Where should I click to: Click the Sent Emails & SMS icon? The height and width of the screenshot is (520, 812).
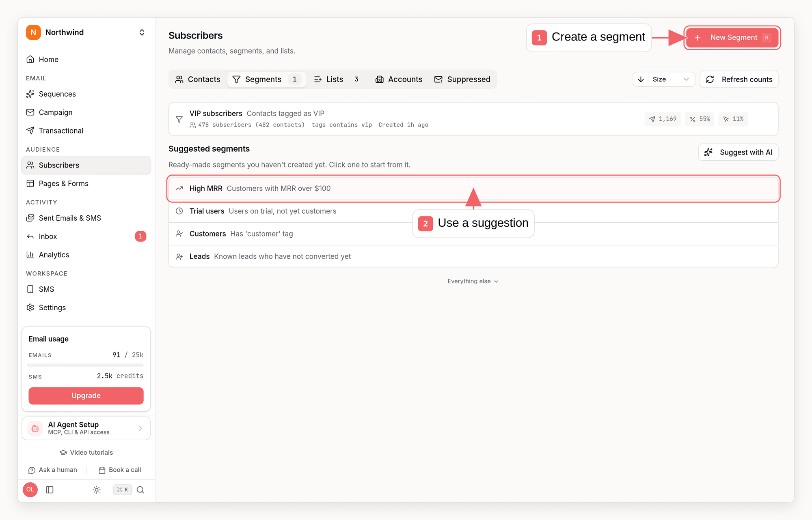pos(30,218)
